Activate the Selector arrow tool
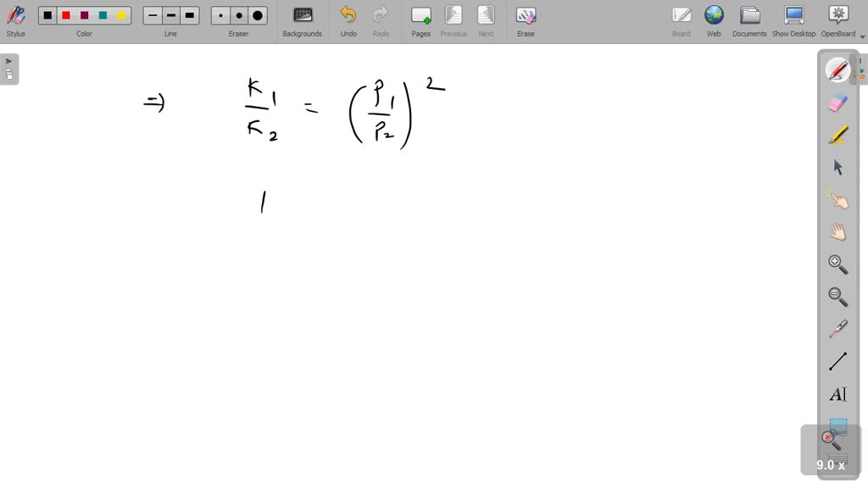868x488 pixels. point(837,167)
